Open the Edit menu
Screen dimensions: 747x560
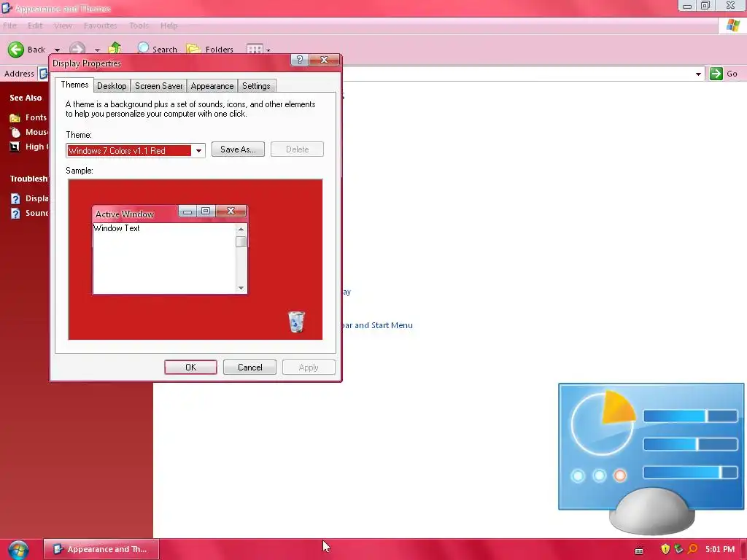[x=35, y=26]
